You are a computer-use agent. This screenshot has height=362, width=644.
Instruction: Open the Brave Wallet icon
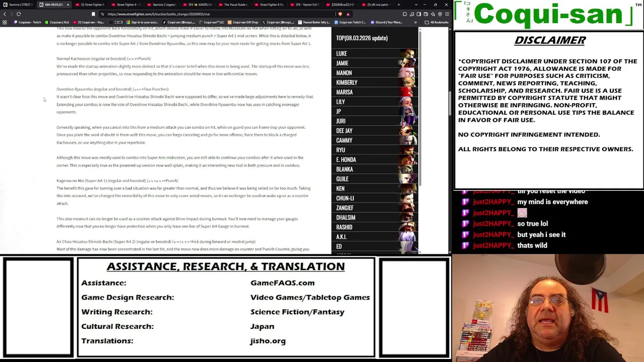426,14
